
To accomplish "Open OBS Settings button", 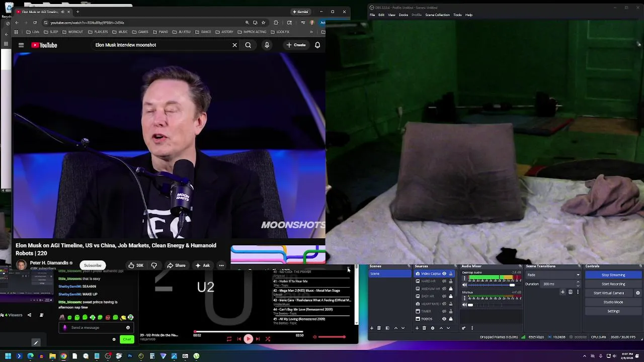I will point(613,311).
